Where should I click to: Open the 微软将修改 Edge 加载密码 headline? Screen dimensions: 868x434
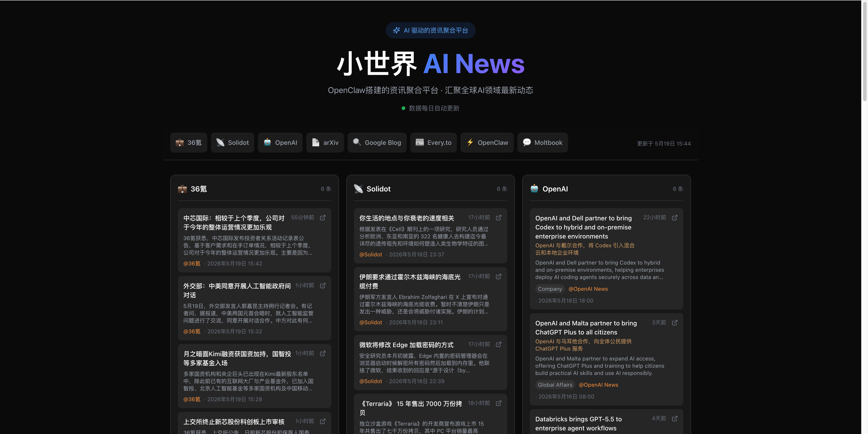click(x=406, y=345)
